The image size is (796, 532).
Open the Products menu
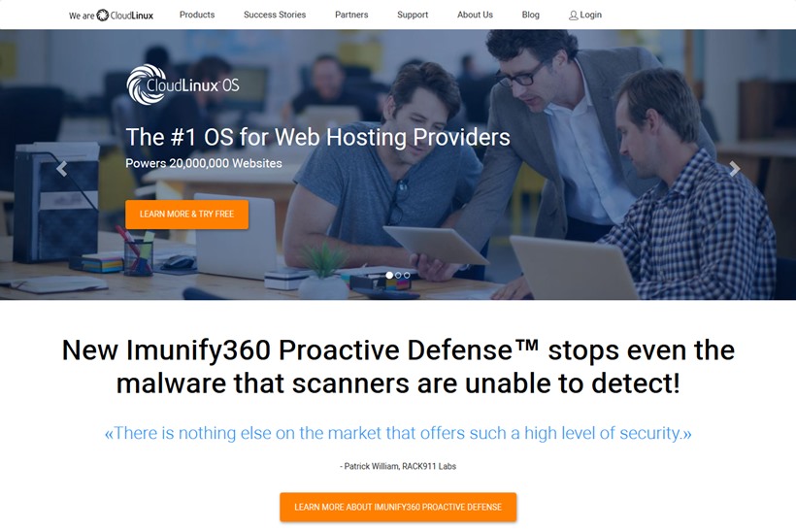tap(197, 15)
